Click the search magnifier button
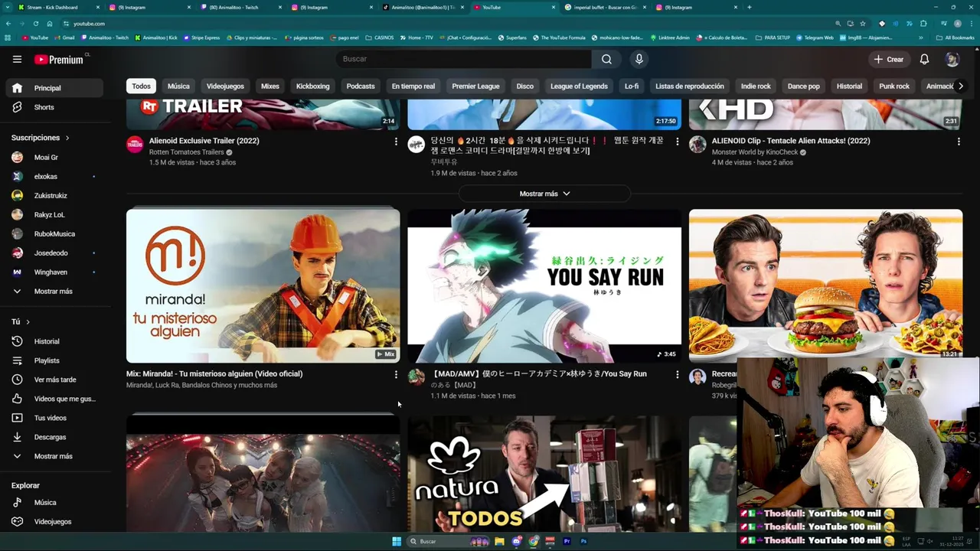 (606, 59)
